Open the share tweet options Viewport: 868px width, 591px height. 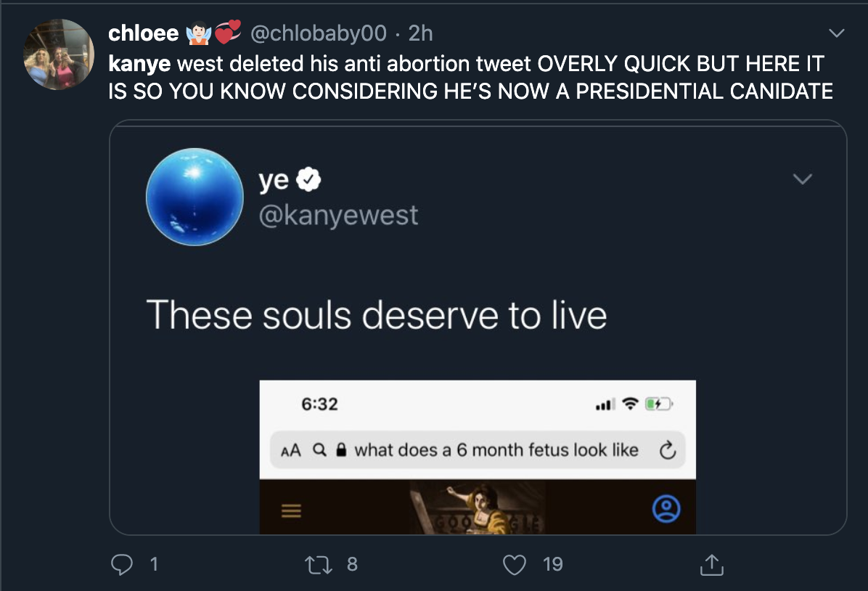click(711, 565)
